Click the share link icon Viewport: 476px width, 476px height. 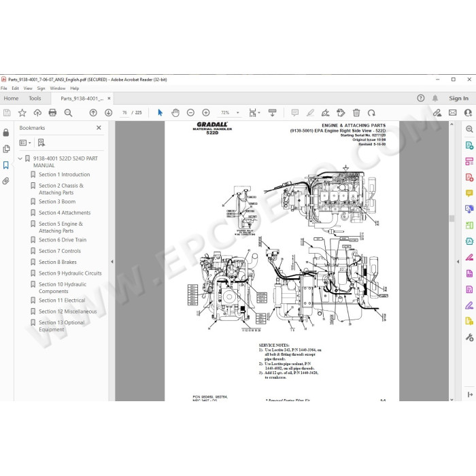click(x=437, y=113)
